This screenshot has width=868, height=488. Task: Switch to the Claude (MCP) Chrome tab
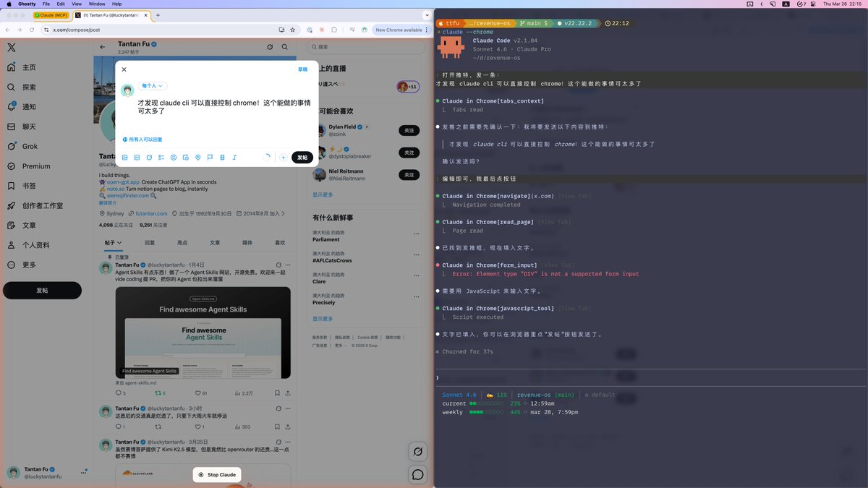click(51, 15)
